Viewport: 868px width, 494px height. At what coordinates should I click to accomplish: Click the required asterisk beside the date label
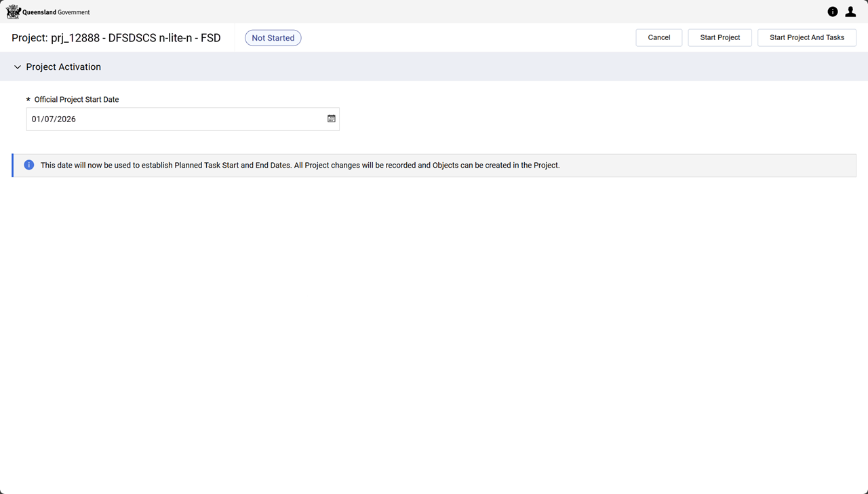coord(28,100)
